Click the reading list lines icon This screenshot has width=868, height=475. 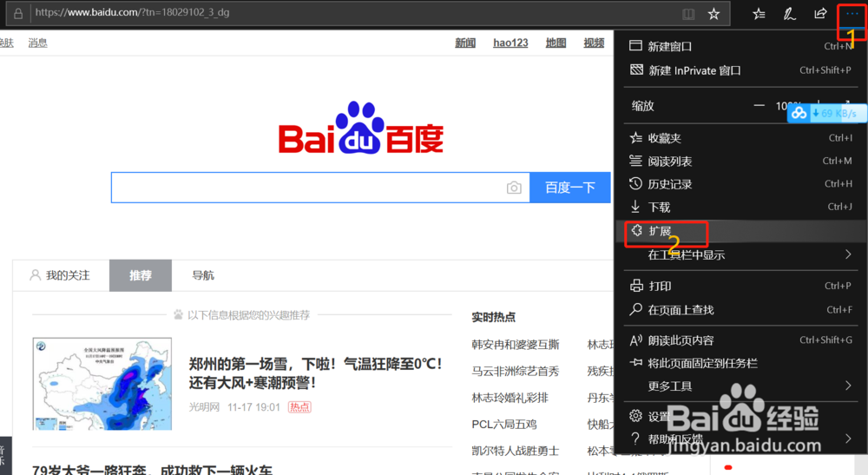coord(635,161)
